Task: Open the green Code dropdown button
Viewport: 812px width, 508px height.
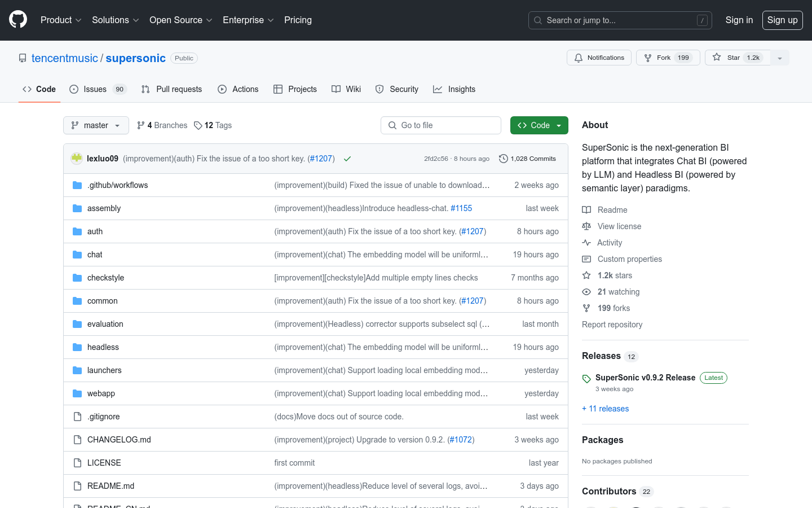Action: click(x=539, y=125)
